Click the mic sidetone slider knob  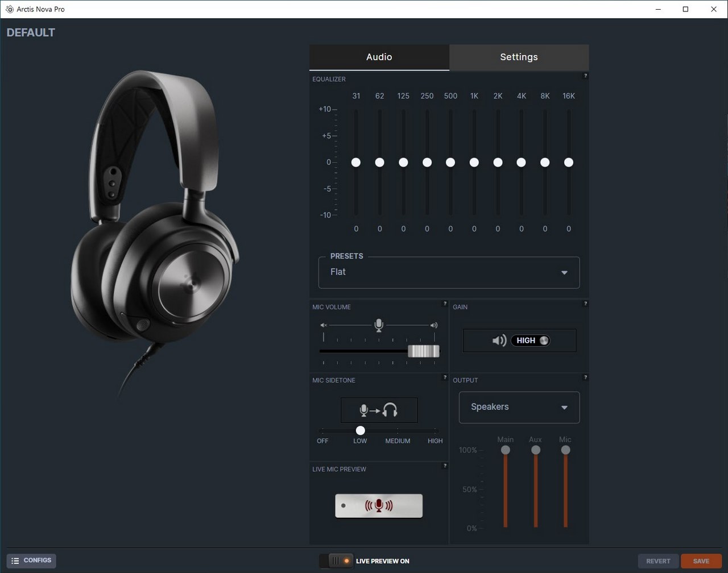360,430
